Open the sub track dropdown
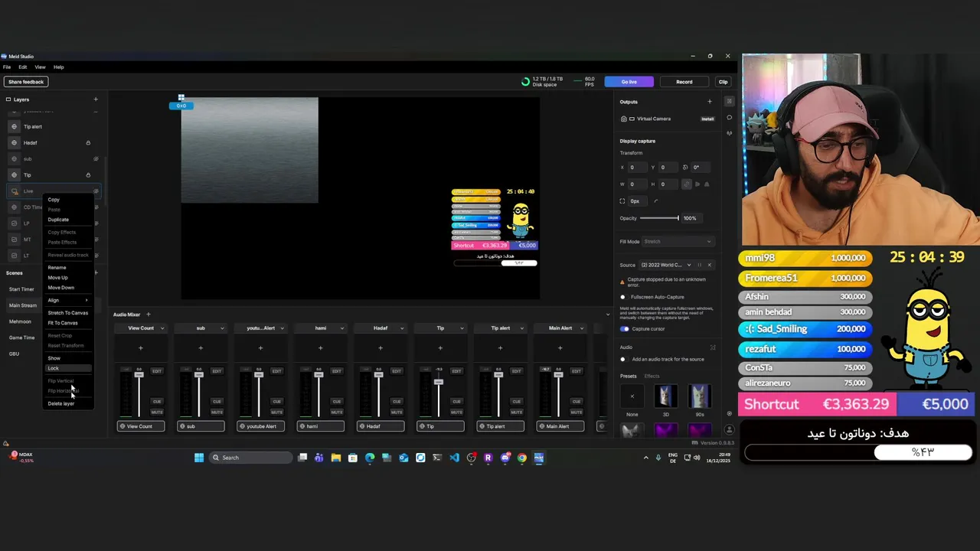 [222, 328]
